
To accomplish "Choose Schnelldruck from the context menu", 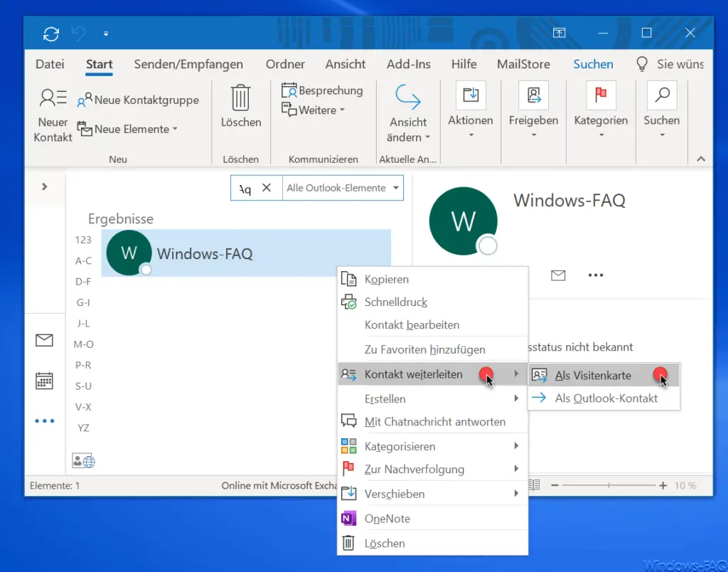I will pos(433,302).
